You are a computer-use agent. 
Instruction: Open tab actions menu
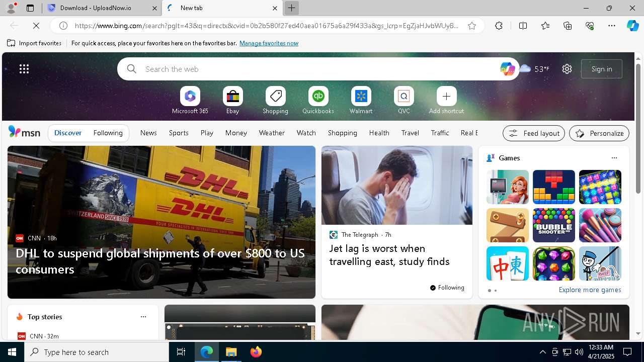(x=30, y=8)
